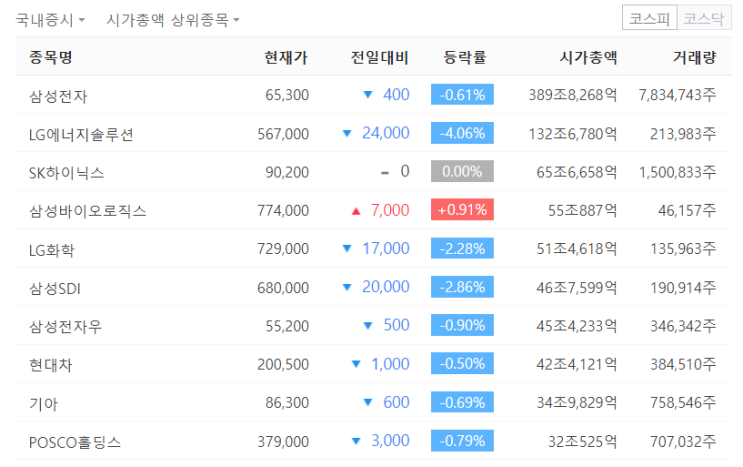Click the down arrow beside 500
Viewport: 743px width, 467px height.
point(368,325)
